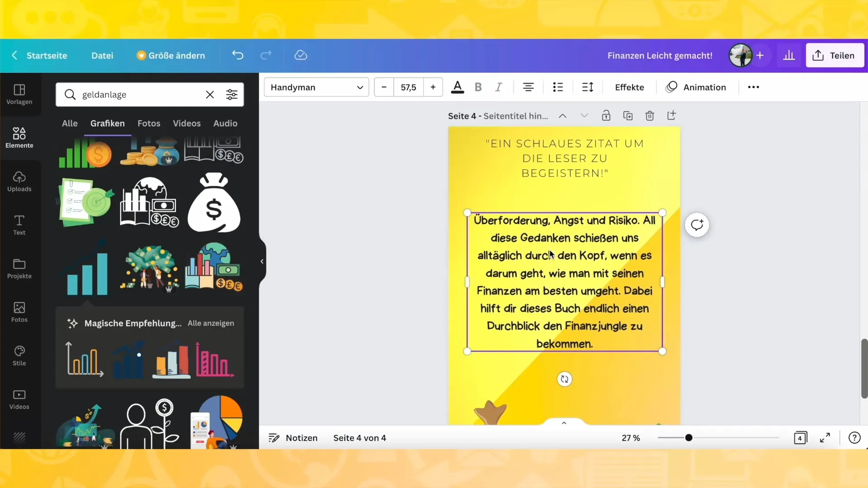Screen dimensions: 868x488
Task: Click Alle anzeigen link in Magische Empfehlung
Action: 211,323
